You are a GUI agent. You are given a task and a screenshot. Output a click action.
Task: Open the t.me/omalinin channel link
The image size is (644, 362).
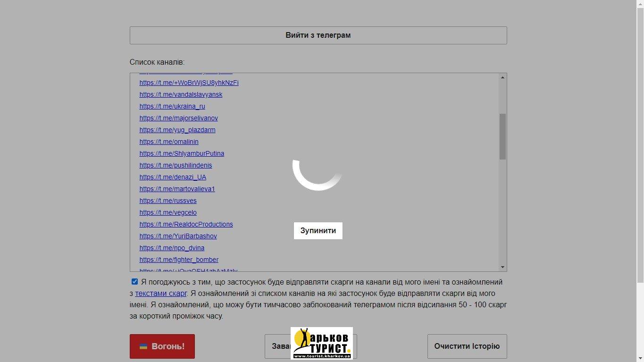pyautogui.click(x=169, y=142)
